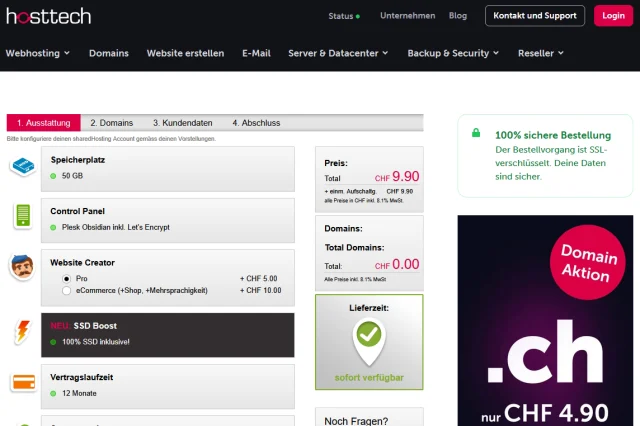Click the Control Panel server icon
This screenshot has width=640, height=426.
[x=23, y=215]
